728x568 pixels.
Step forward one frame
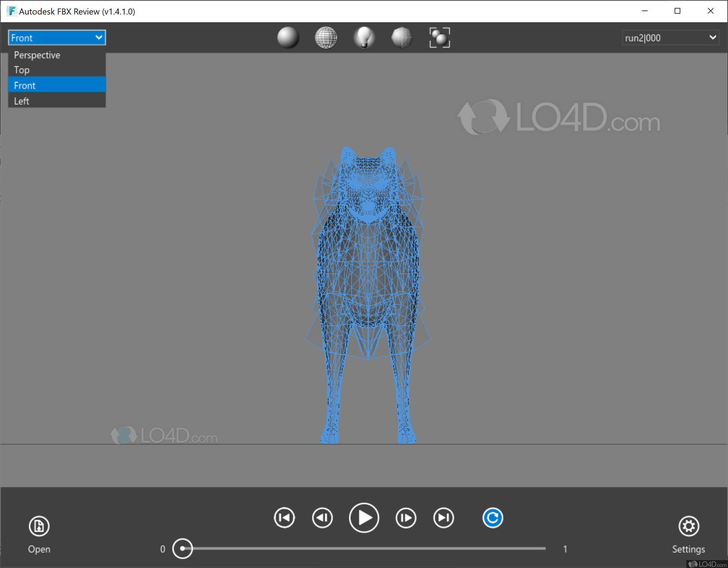[x=406, y=518]
